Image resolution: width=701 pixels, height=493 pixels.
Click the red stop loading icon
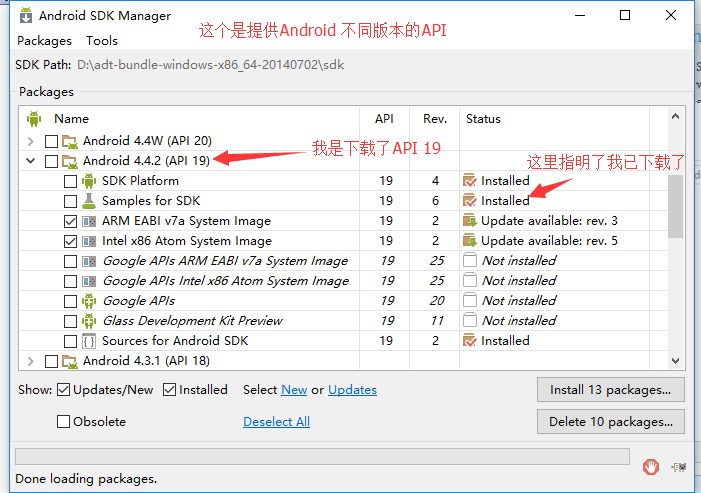[650, 465]
